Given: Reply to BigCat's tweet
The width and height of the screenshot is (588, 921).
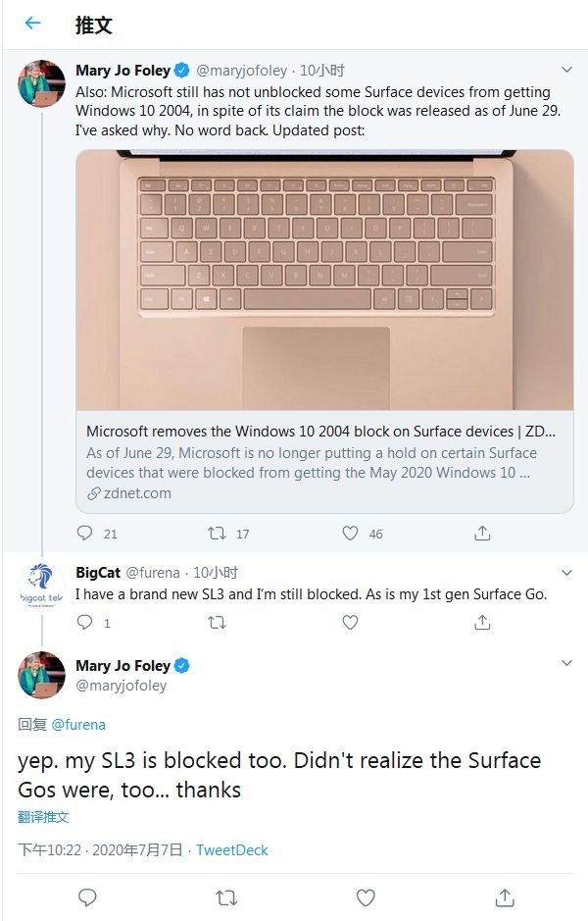Looking at the screenshot, I should tap(87, 623).
